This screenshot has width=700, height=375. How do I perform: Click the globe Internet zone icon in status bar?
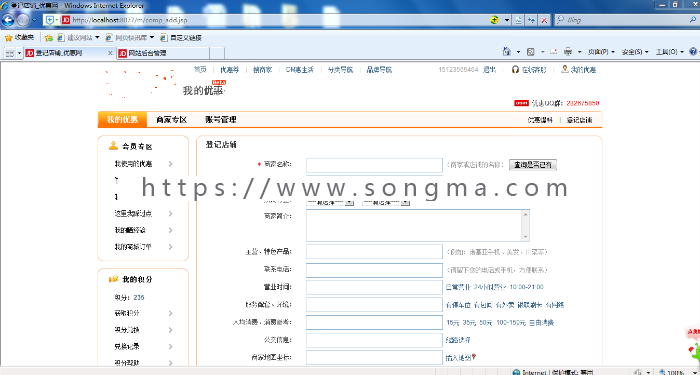click(x=516, y=372)
